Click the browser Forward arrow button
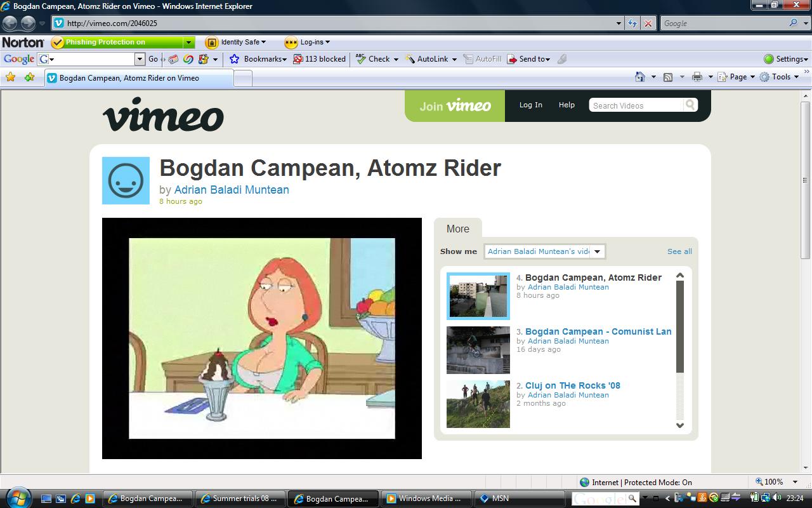 (x=28, y=23)
